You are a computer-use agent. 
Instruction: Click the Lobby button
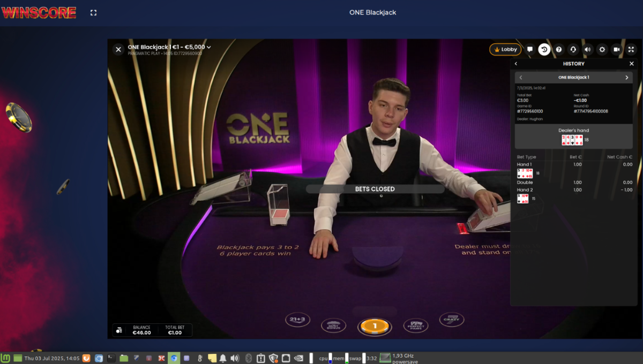click(505, 49)
